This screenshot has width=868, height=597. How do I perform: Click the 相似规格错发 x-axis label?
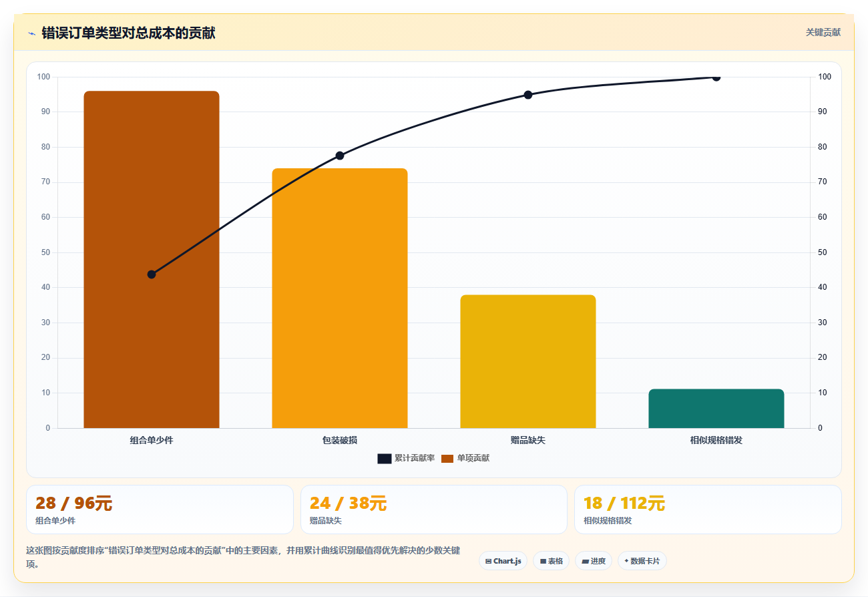pyautogui.click(x=716, y=440)
